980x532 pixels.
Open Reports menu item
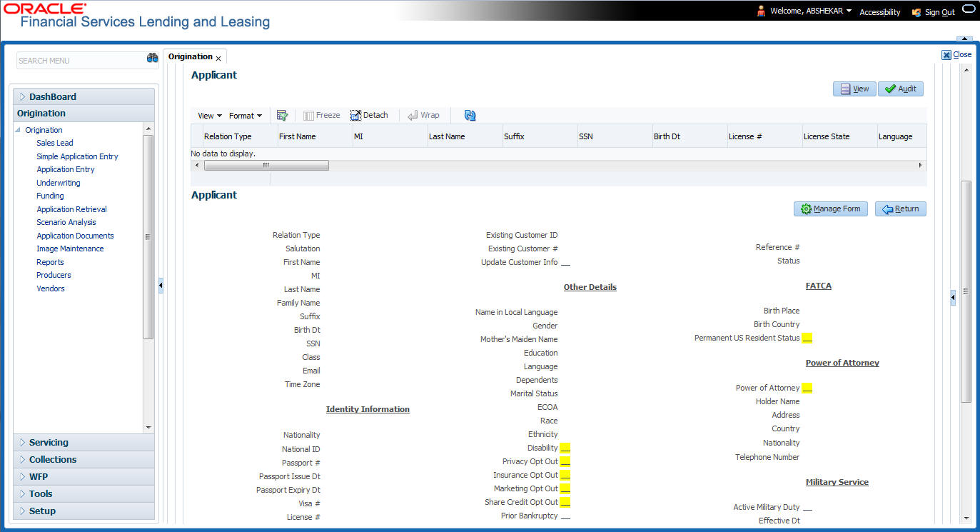pos(50,262)
